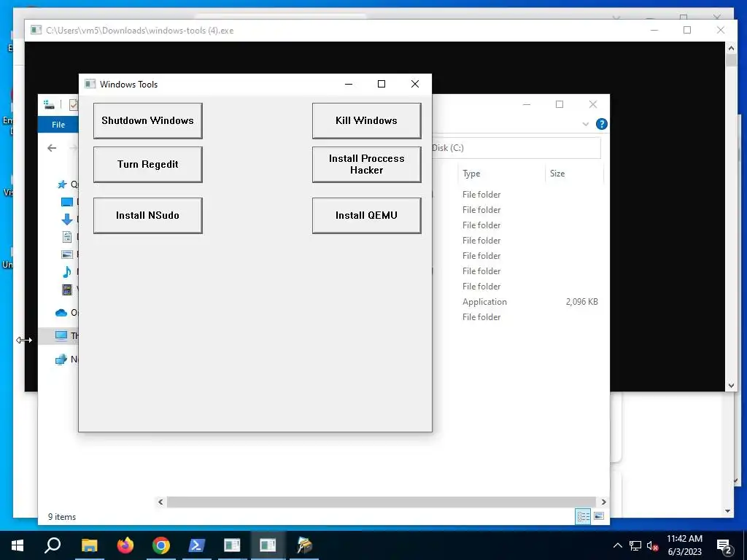
Task: Select This PC icon in navigation pane
Action: pyautogui.click(x=61, y=335)
